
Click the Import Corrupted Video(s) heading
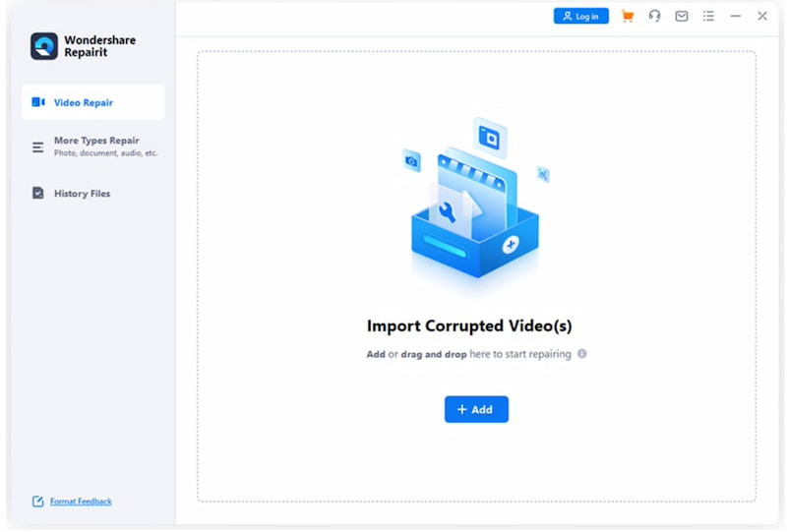(x=469, y=326)
